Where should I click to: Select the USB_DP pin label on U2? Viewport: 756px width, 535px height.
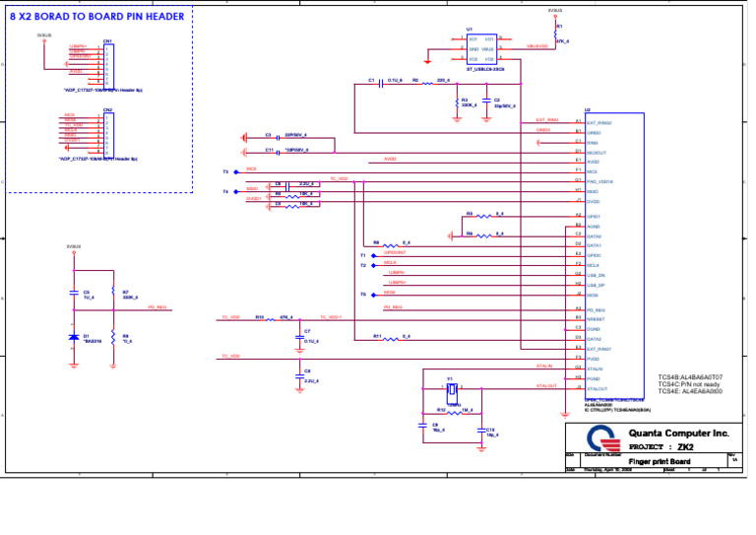click(596, 286)
